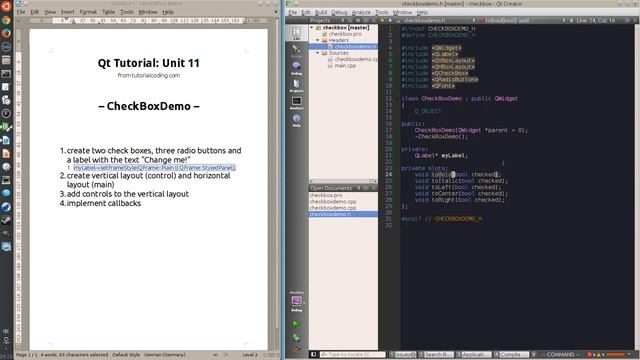Viewport: 640px width, 360px height.
Task: Collapse the Sources folder in project tree
Action: pyautogui.click(x=318, y=53)
